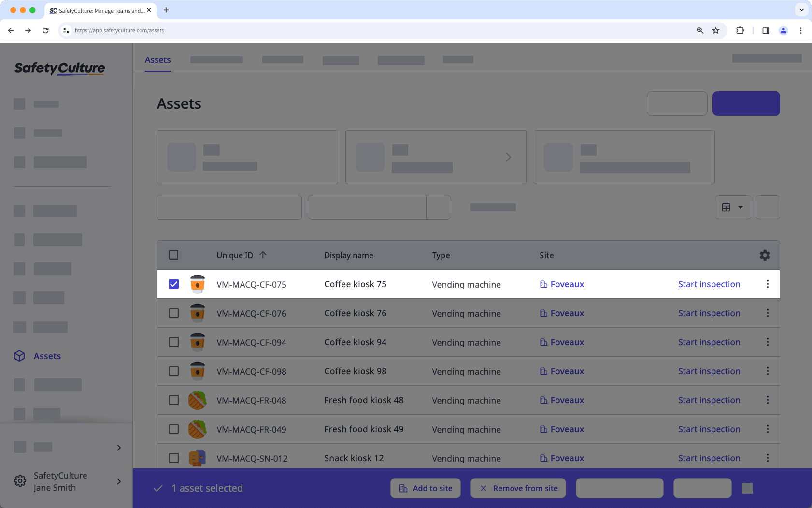The image size is (812, 508).
Task: Click the Foveaux site icon on row VM-MACQ-CF-076
Action: [x=543, y=313]
